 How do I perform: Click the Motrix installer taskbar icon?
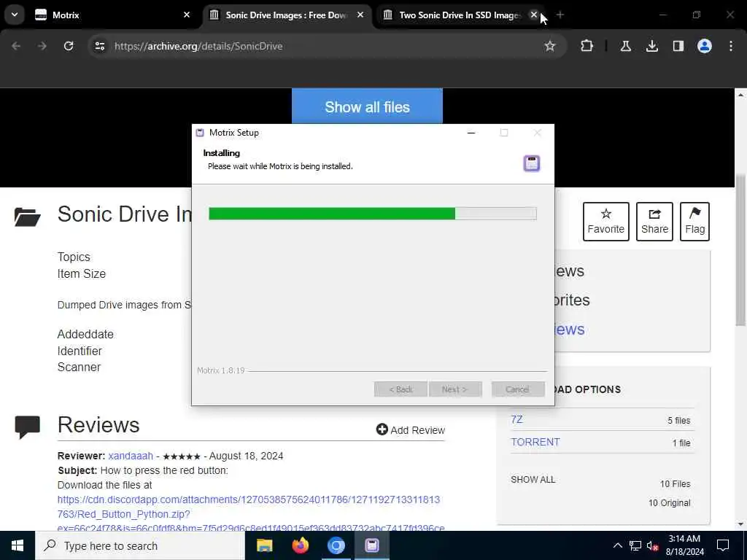[x=371, y=545]
